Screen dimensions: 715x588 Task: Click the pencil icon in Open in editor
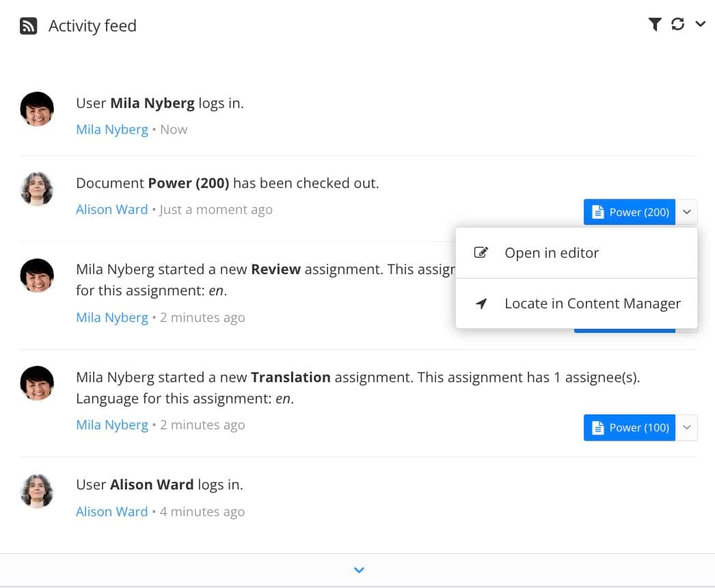click(481, 253)
